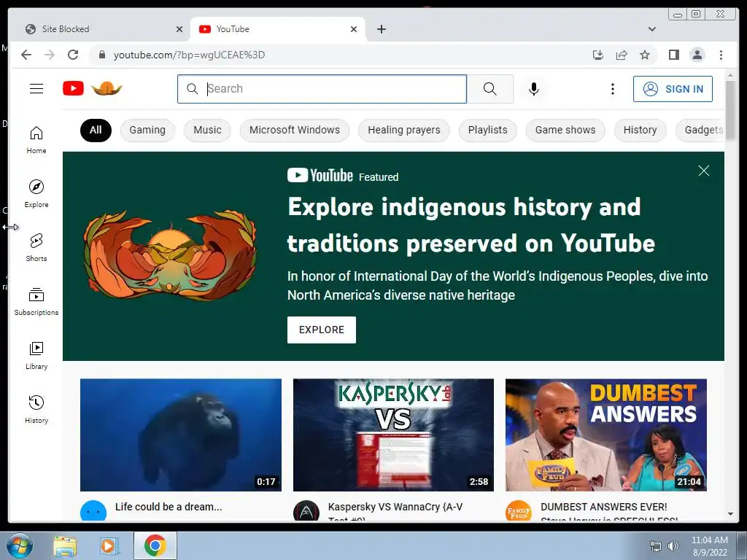Open the tab search dropdown arrow

[652, 29]
